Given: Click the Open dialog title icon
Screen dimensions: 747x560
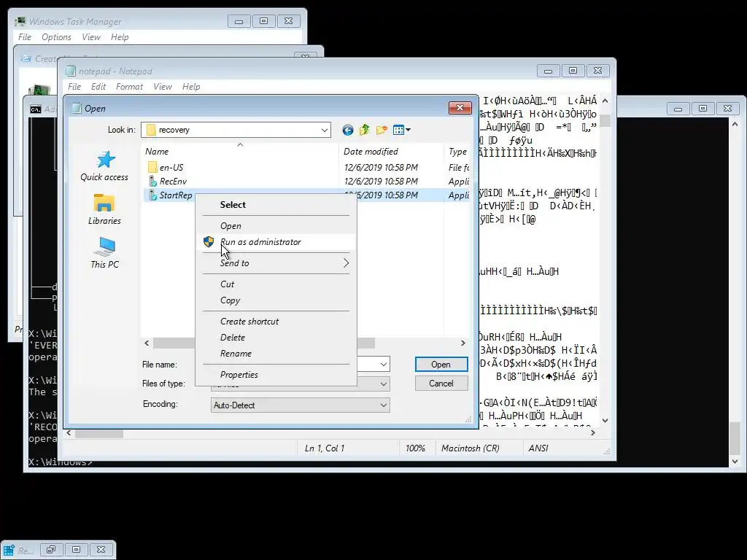Looking at the screenshot, I should 76,108.
